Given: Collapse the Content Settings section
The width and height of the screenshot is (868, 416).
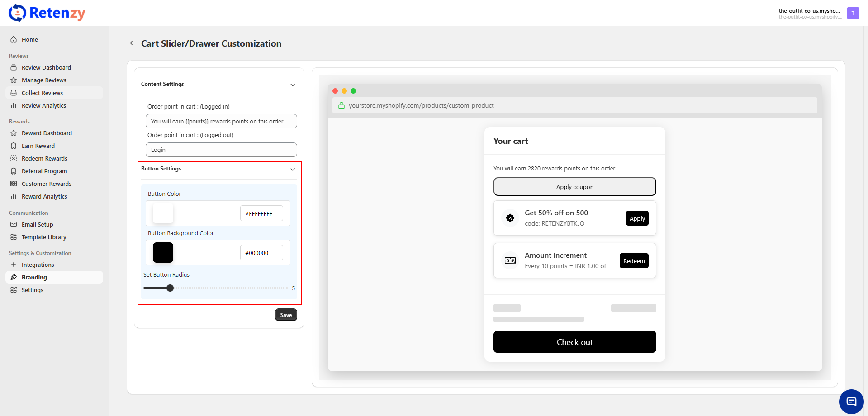Looking at the screenshot, I should pos(293,85).
